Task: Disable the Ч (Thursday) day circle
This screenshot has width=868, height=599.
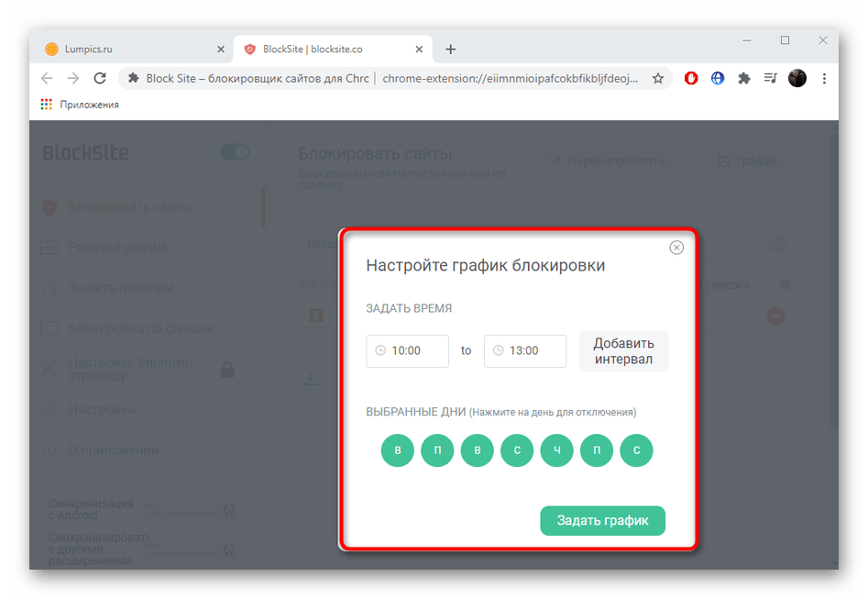Action: (557, 451)
